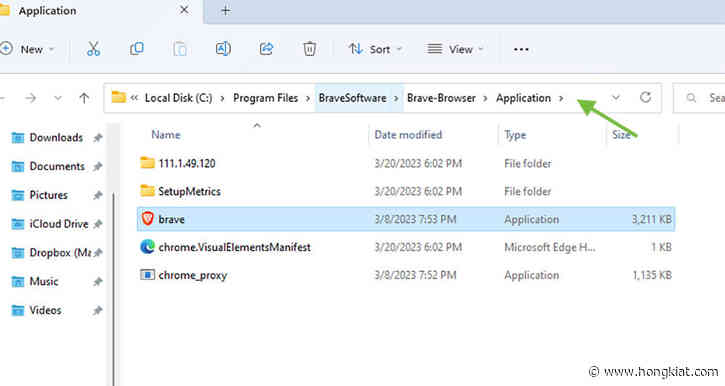Image resolution: width=725 pixels, height=386 pixels.
Task: Click the 111.1.49.120 folder icon
Action: pos(147,163)
